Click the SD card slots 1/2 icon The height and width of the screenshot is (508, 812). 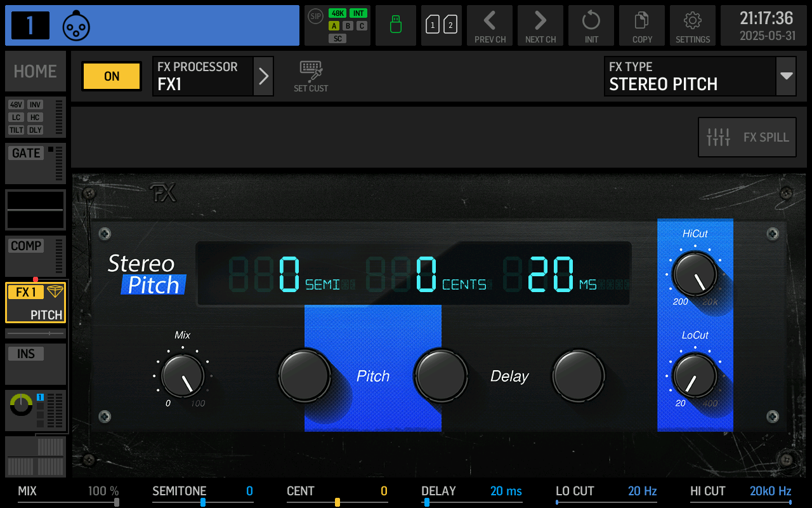point(442,25)
